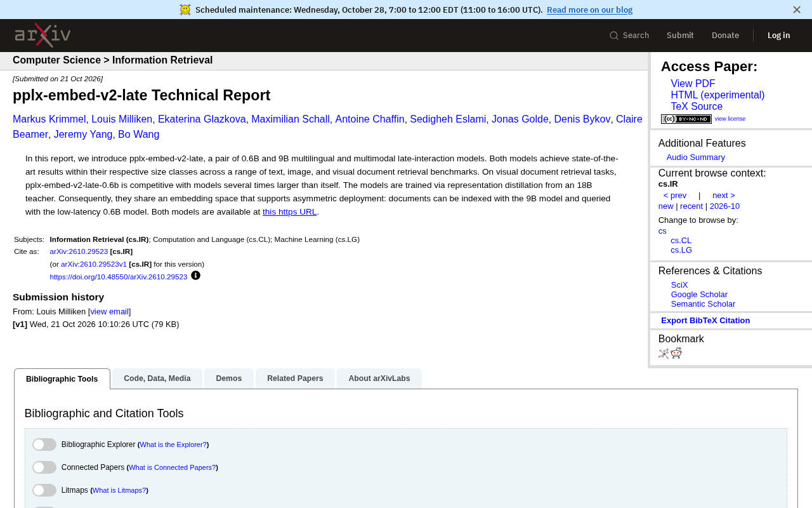Open the Audio Summary feature
Viewport: 812px width, 508px height.
pyautogui.click(x=695, y=157)
